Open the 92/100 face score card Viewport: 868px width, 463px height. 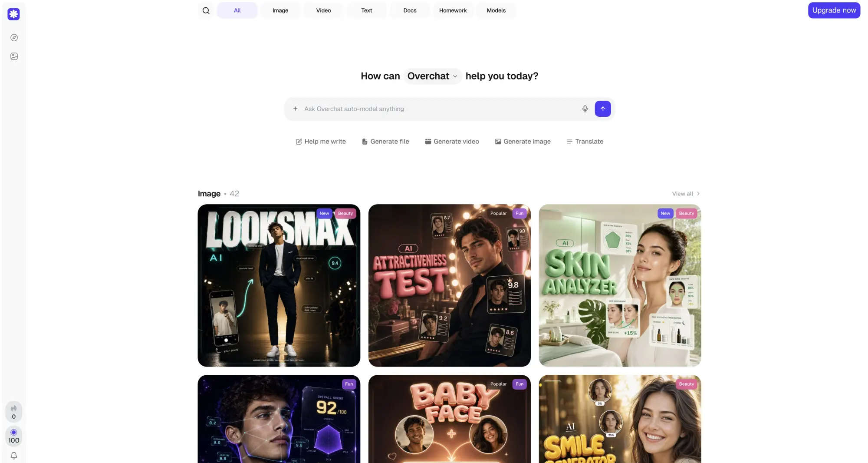click(279, 419)
